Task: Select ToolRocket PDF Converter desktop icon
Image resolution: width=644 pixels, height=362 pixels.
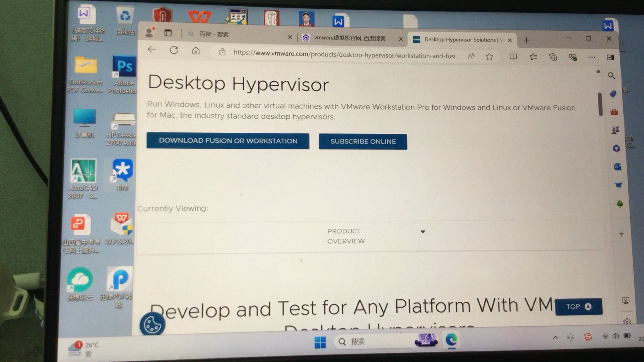Action: 86,74
